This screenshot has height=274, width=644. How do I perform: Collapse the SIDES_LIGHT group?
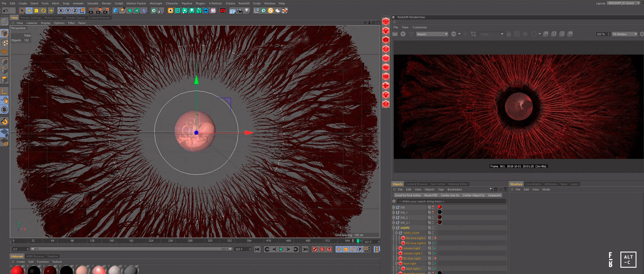tap(396, 233)
